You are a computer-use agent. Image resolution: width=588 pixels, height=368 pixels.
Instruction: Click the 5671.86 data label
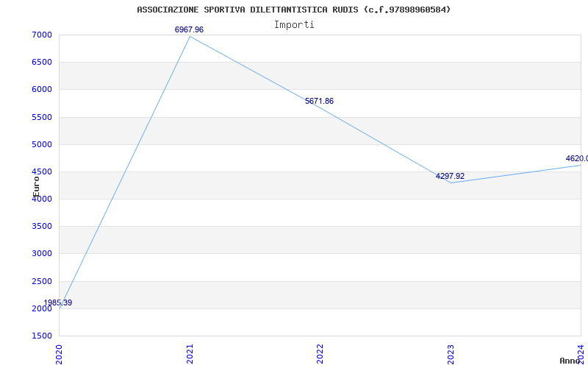[319, 101]
